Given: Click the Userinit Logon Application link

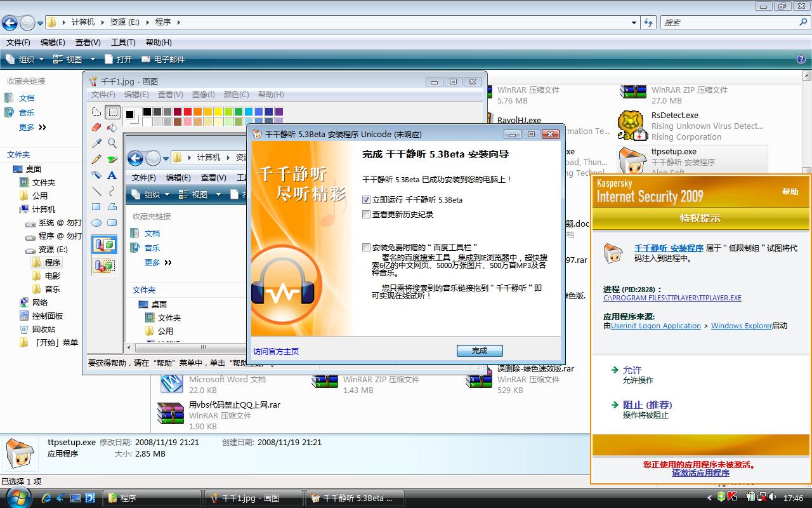Looking at the screenshot, I should (656, 326).
